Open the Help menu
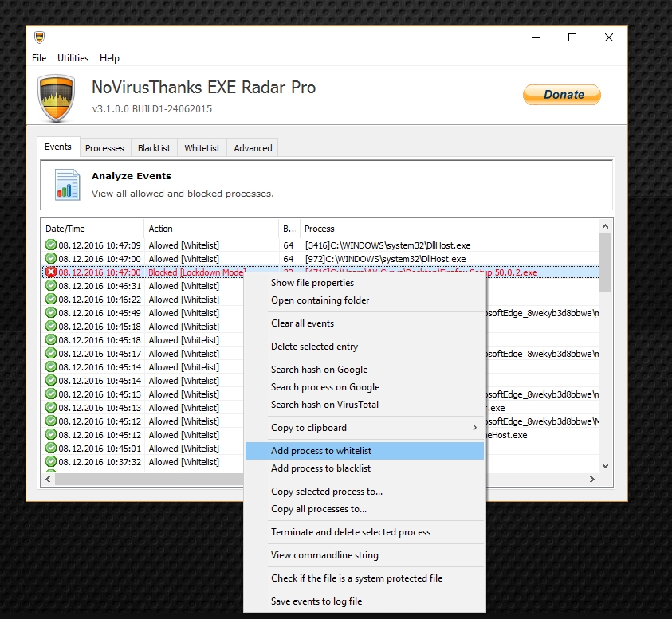The image size is (672, 619). (x=109, y=58)
